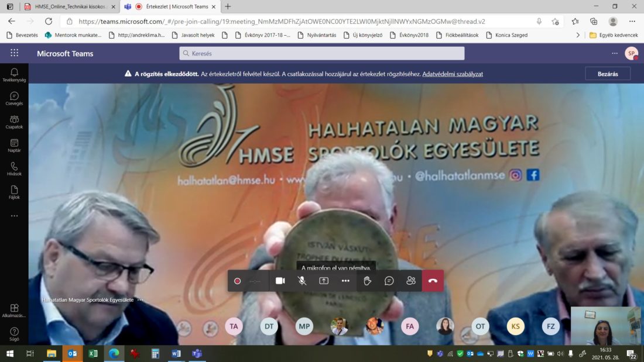Viewport: 644px width, 362px height.
Task: Open Word from the taskbar
Action: (x=176, y=353)
